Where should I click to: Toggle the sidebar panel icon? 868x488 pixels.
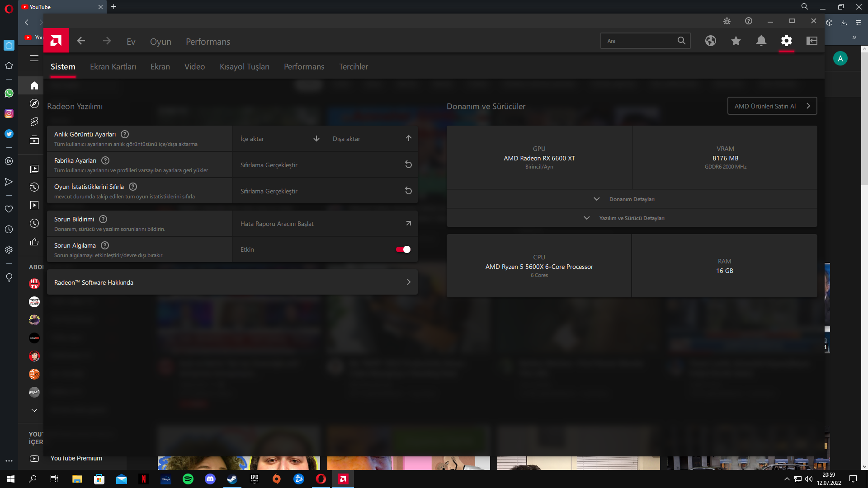(812, 41)
